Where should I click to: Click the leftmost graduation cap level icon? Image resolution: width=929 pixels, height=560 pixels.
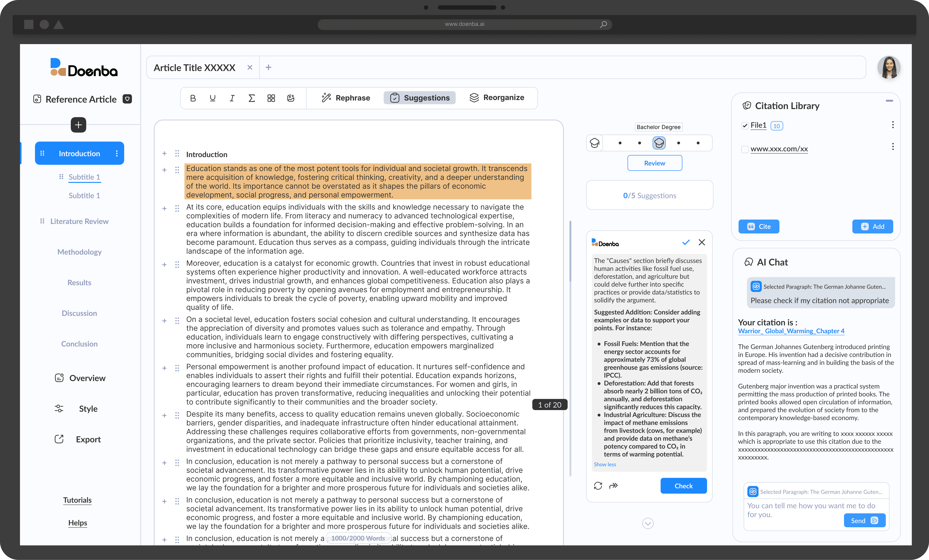[x=595, y=143]
